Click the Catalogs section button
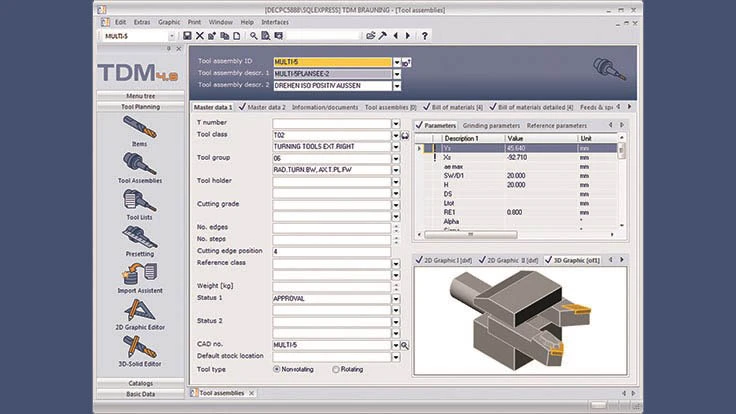Viewport: 736px width, 414px height. 139,382
